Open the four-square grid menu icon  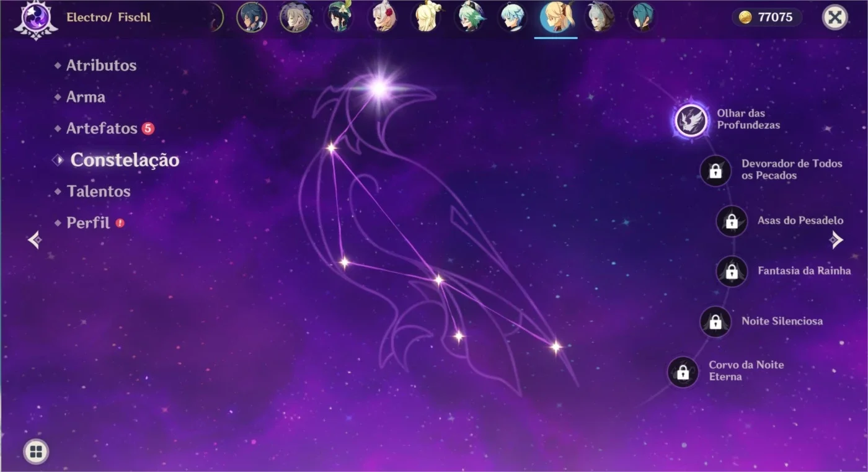tap(36, 452)
